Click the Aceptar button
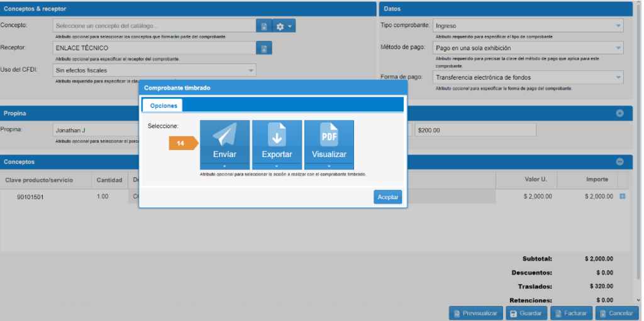Image resolution: width=644 pixels, height=321 pixels. 387,197
